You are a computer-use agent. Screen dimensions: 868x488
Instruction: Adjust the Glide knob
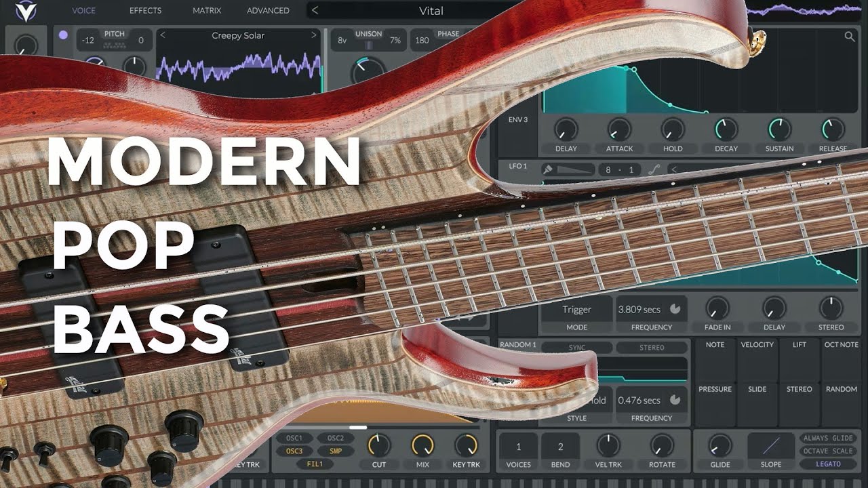pyautogui.click(x=719, y=445)
